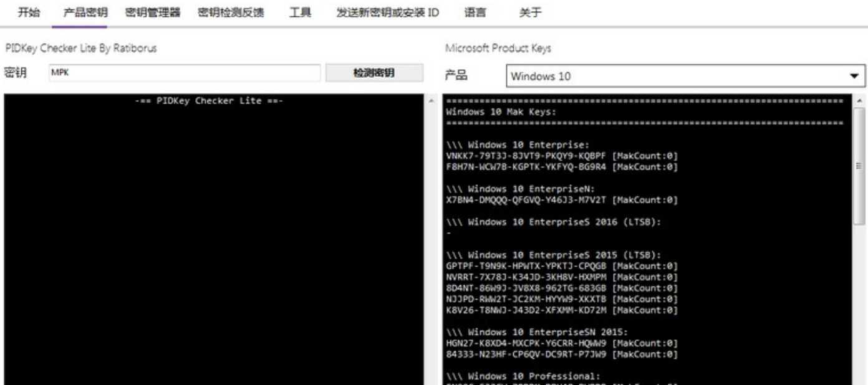Image resolution: width=868 pixels, height=385 pixels.
Task: Open the 工具 tab
Action: 301,12
